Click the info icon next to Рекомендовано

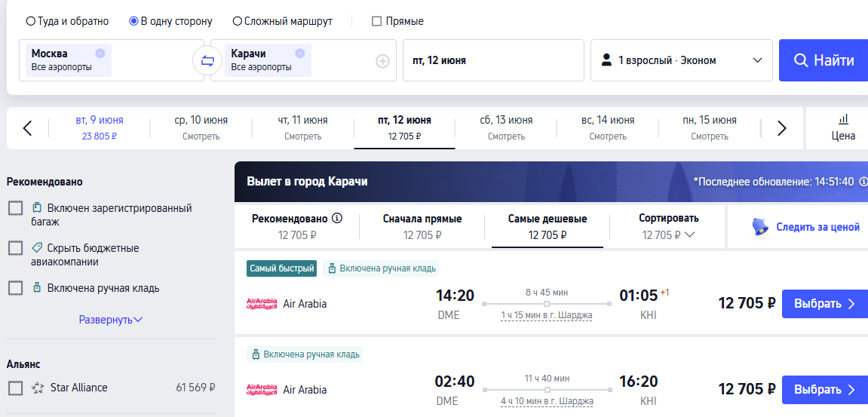337,219
